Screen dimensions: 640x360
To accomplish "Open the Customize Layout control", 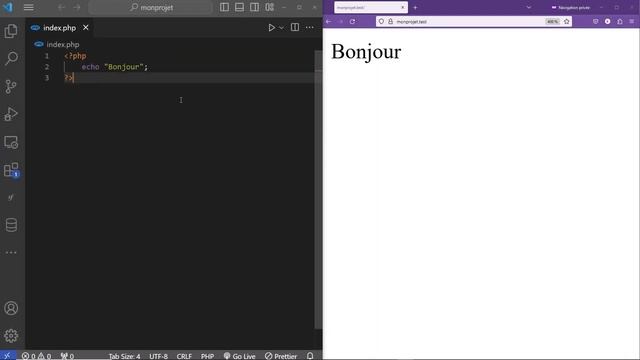I will click(269, 7).
